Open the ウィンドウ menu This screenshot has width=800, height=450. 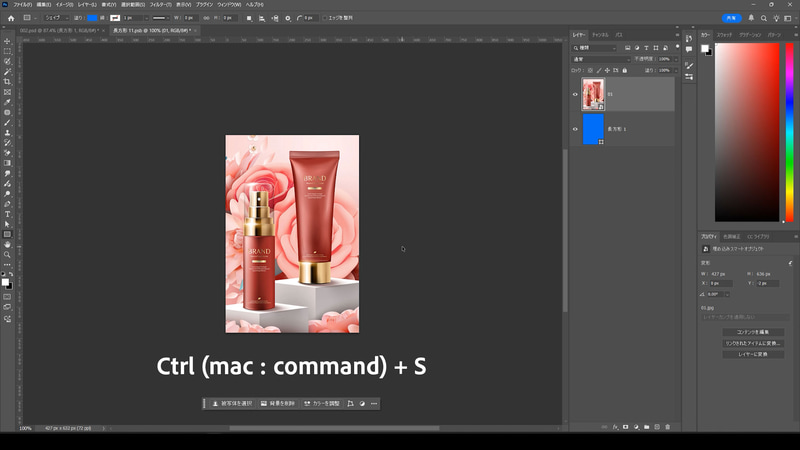click(229, 5)
